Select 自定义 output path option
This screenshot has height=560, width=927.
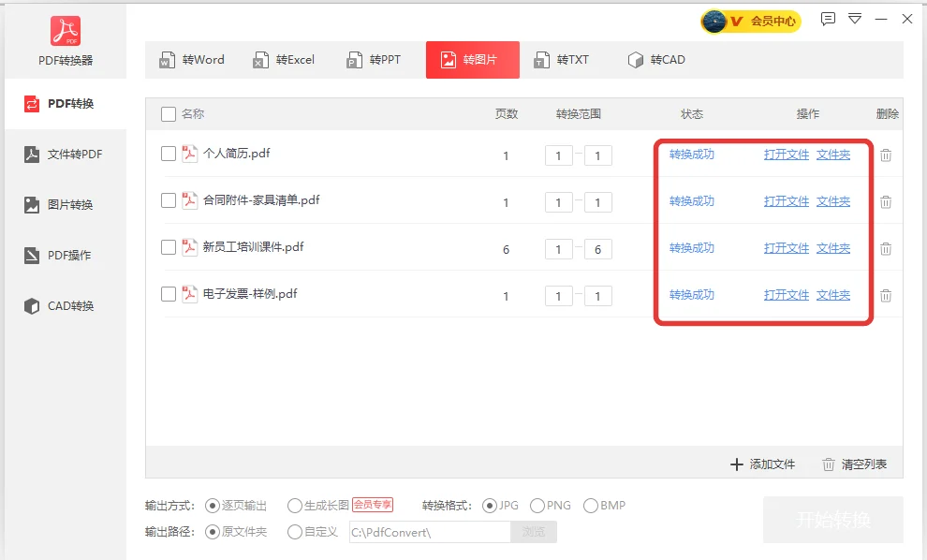[x=294, y=532]
